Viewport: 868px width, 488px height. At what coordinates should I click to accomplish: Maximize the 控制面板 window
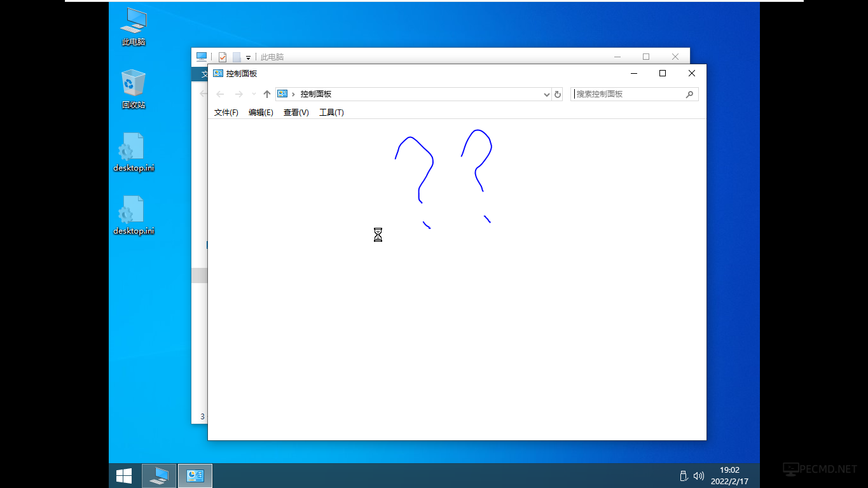point(663,74)
